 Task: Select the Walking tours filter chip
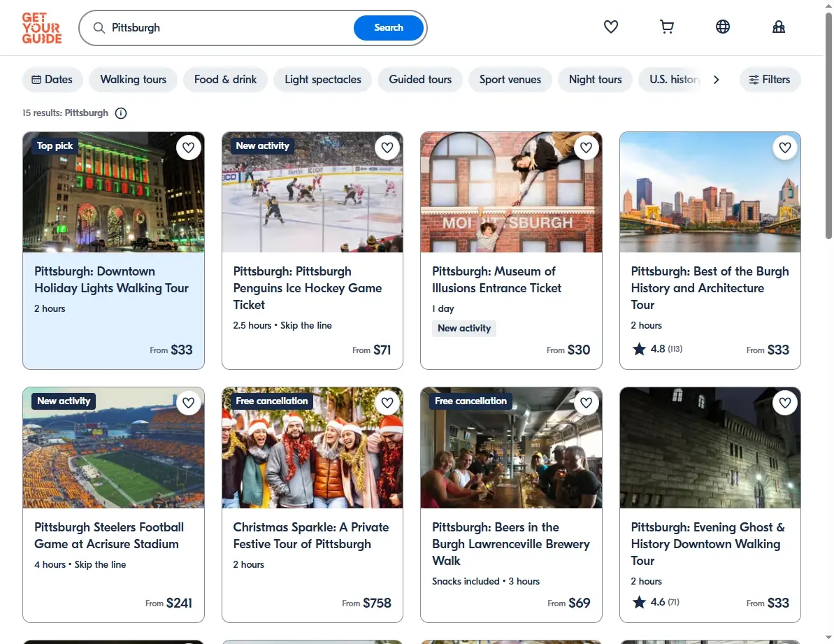coord(133,79)
